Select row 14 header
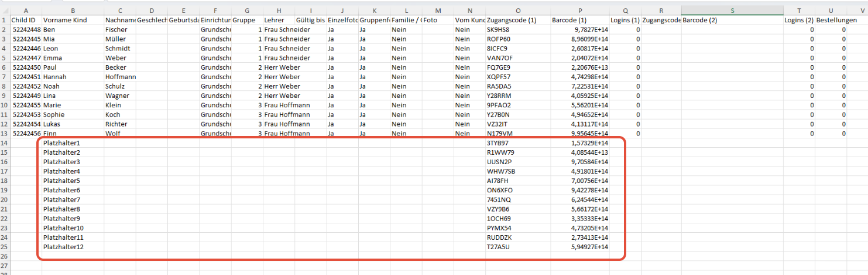 click(5, 143)
